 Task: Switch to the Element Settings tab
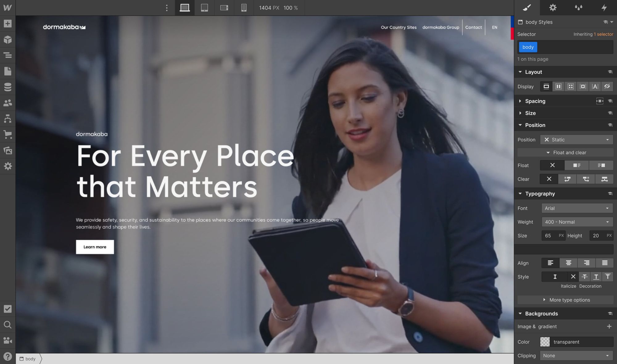pos(553,8)
